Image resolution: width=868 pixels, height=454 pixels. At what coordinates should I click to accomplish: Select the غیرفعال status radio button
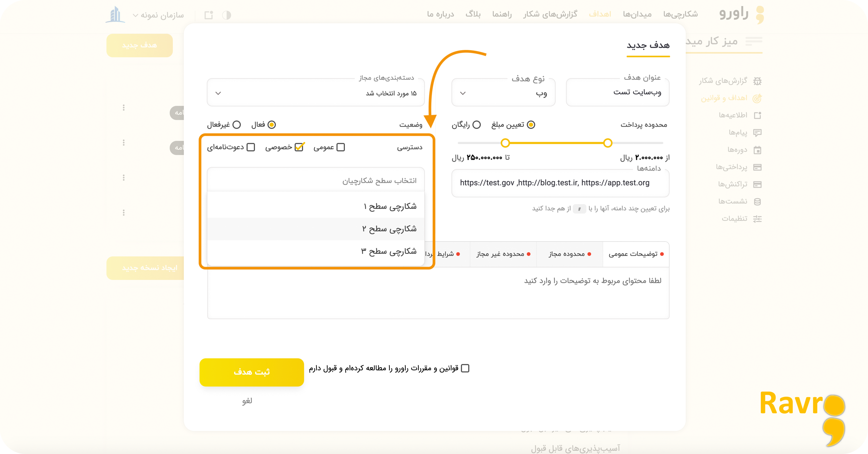coord(237,125)
